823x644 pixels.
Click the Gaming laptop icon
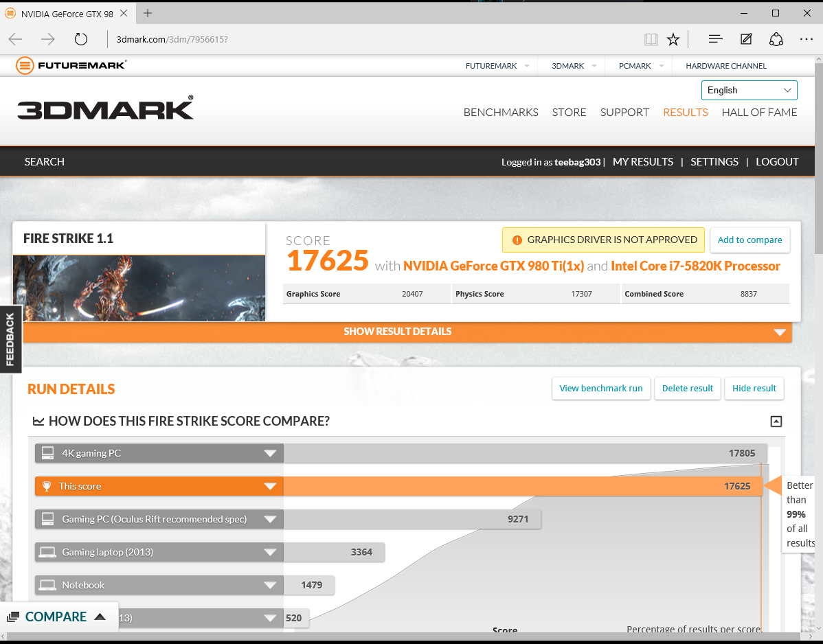(x=48, y=552)
